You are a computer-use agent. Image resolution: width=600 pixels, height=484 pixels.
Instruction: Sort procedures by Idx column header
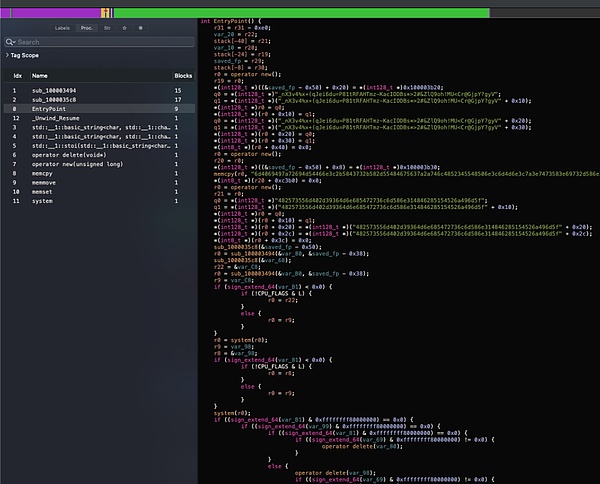[17, 75]
